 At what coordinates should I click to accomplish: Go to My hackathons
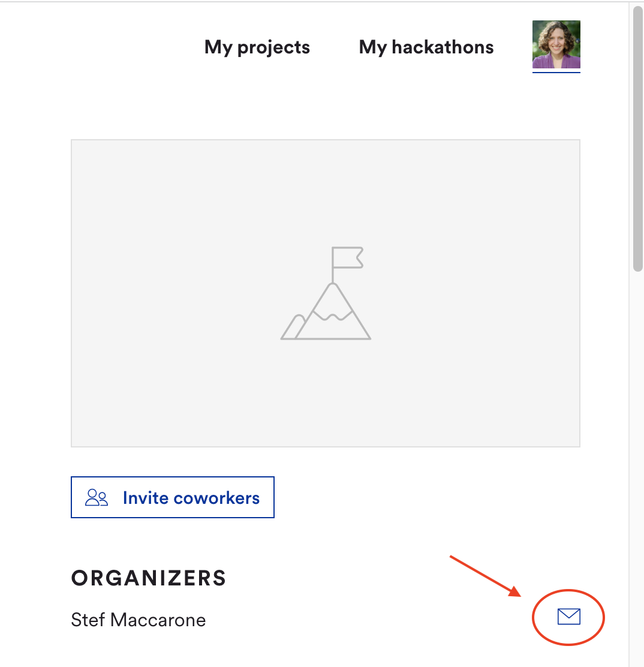[426, 47]
